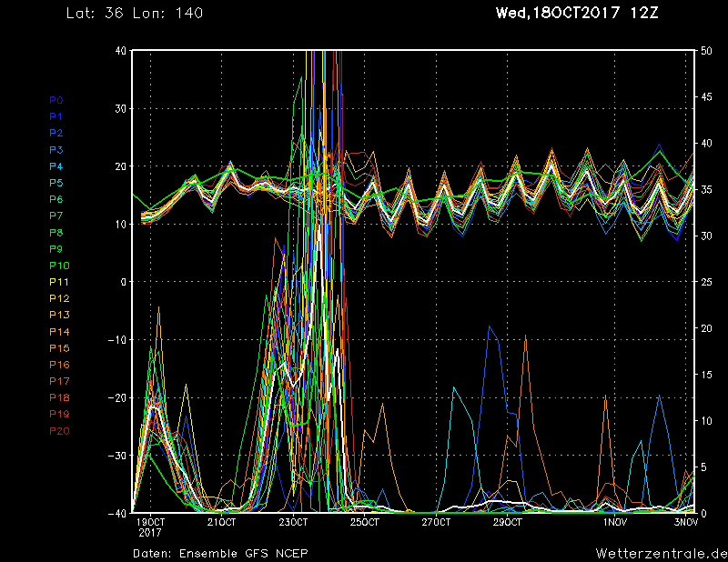Select the P20 red legend entry
The width and height of the screenshot is (728, 562).
click(59, 431)
